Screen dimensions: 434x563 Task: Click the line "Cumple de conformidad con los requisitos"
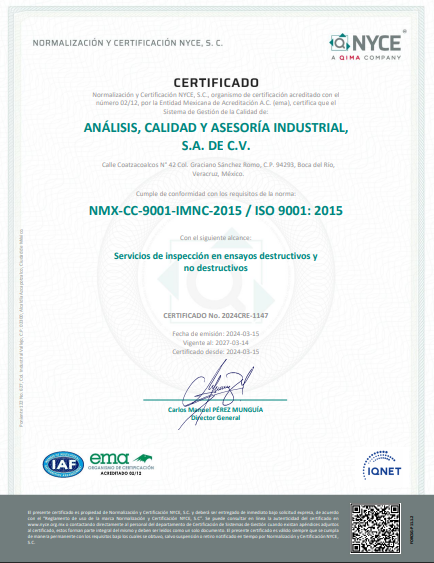(216, 194)
